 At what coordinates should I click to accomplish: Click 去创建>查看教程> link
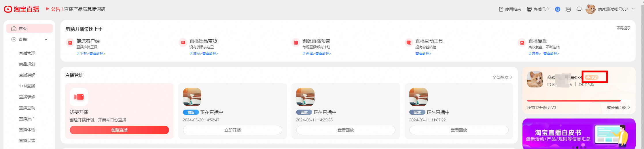(317, 54)
